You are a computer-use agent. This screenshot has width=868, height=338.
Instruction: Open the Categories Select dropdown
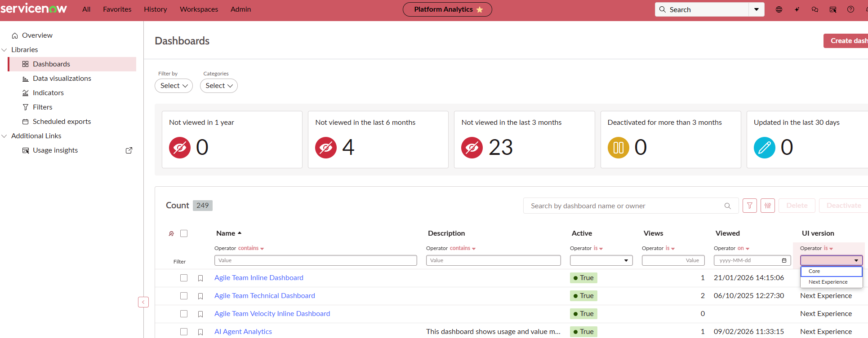pyautogui.click(x=219, y=86)
